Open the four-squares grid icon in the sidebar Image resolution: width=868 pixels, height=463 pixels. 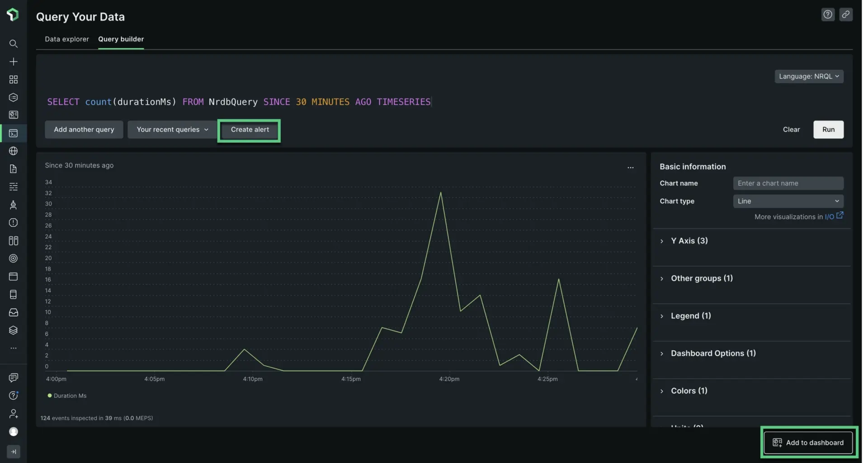[14, 80]
